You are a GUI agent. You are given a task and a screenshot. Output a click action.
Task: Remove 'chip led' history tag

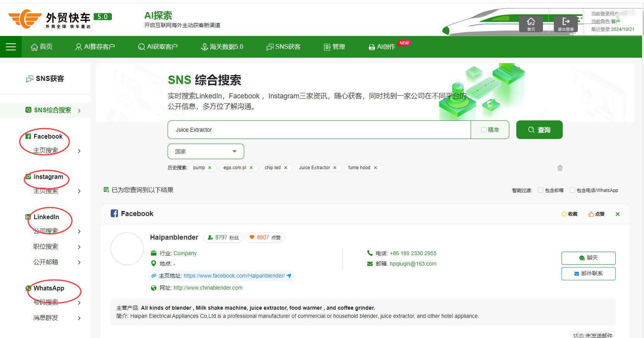coord(286,168)
